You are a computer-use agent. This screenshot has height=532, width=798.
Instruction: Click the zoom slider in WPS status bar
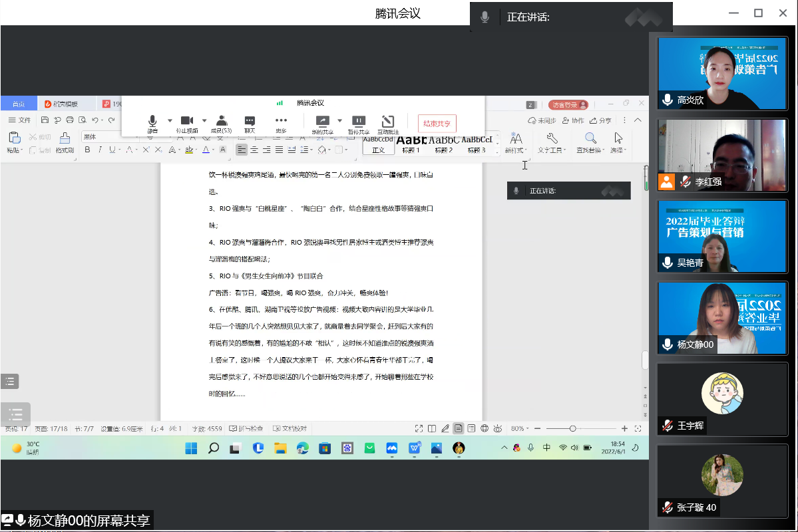click(x=572, y=429)
